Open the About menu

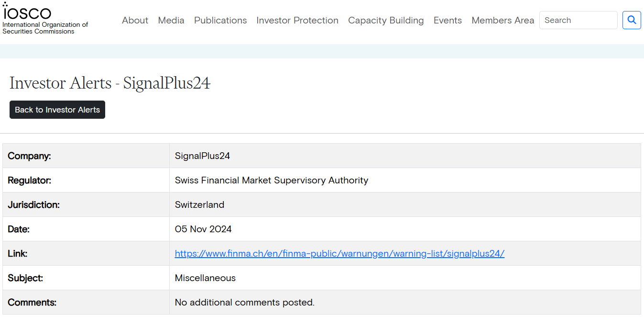(135, 21)
